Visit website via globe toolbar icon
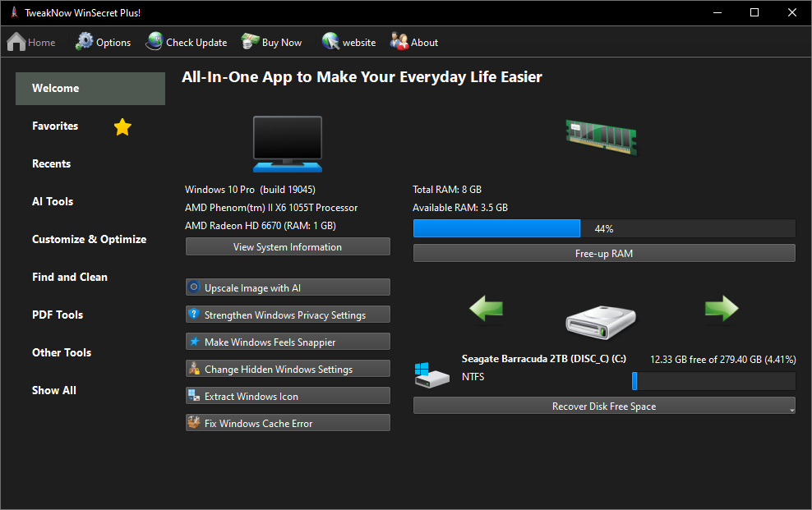 point(331,42)
